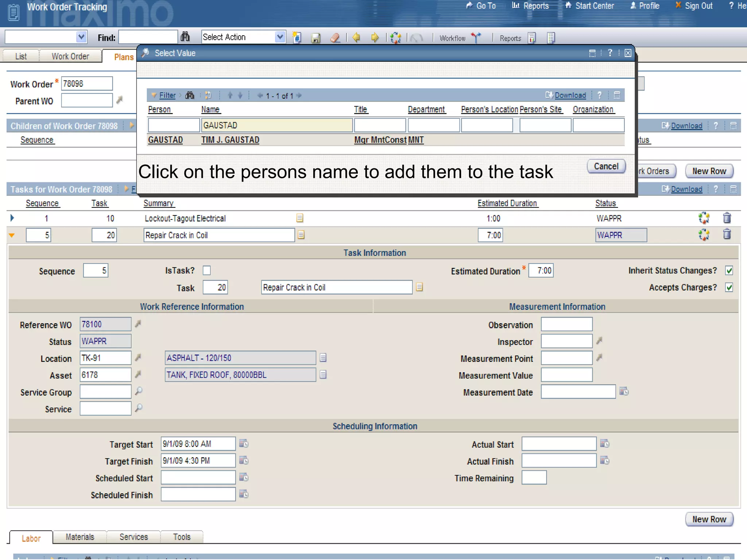Change status icon for Repair Crack row

(x=704, y=235)
